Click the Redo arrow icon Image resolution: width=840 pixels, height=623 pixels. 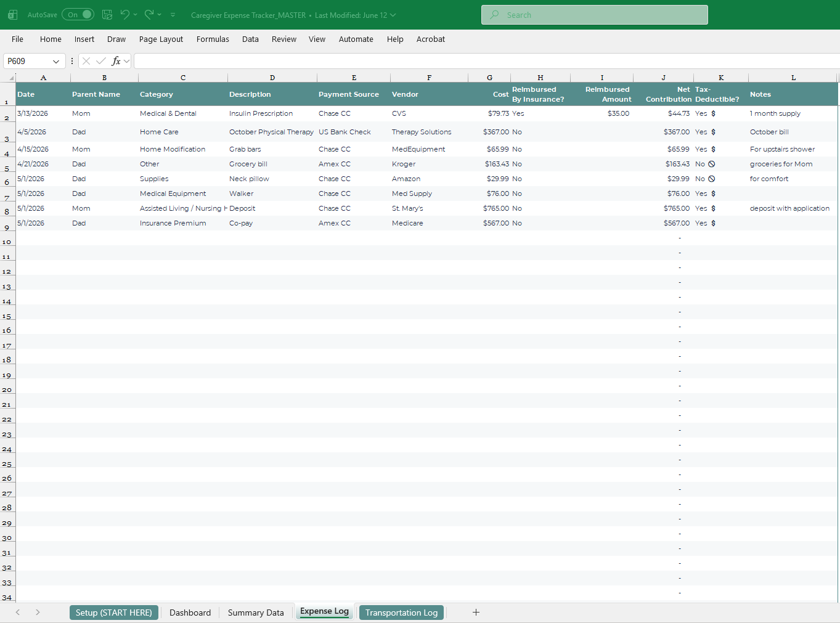click(x=149, y=15)
